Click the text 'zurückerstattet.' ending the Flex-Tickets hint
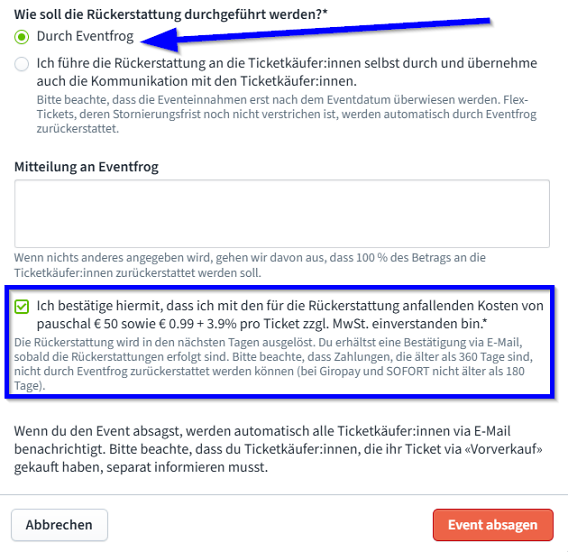This screenshot has width=568, height=552. [x=78, y=129]
